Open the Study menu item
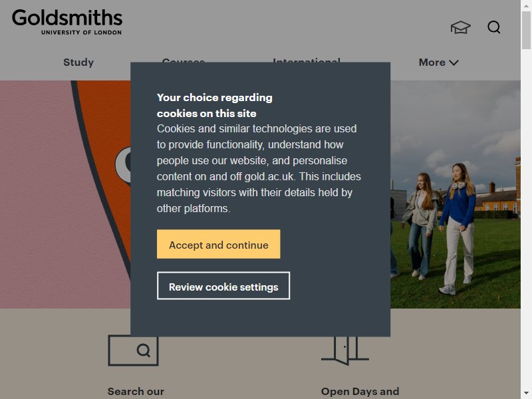The height and width of the screenshot is (399, 532). tap(78, 63)
